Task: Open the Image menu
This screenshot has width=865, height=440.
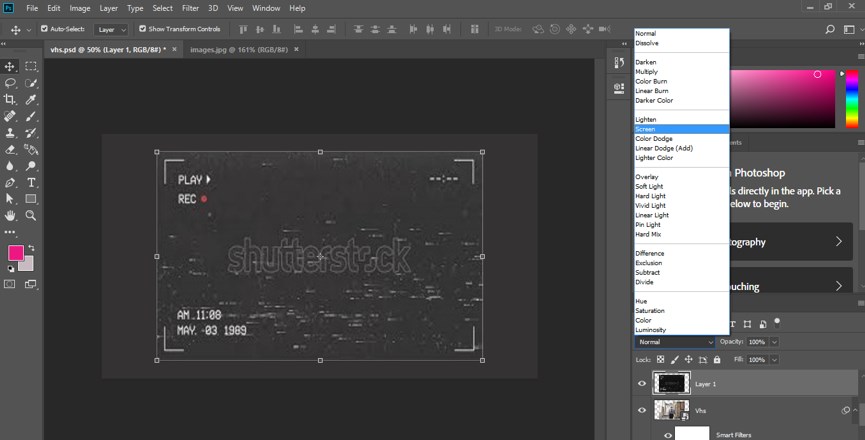Action: point(79,8)
